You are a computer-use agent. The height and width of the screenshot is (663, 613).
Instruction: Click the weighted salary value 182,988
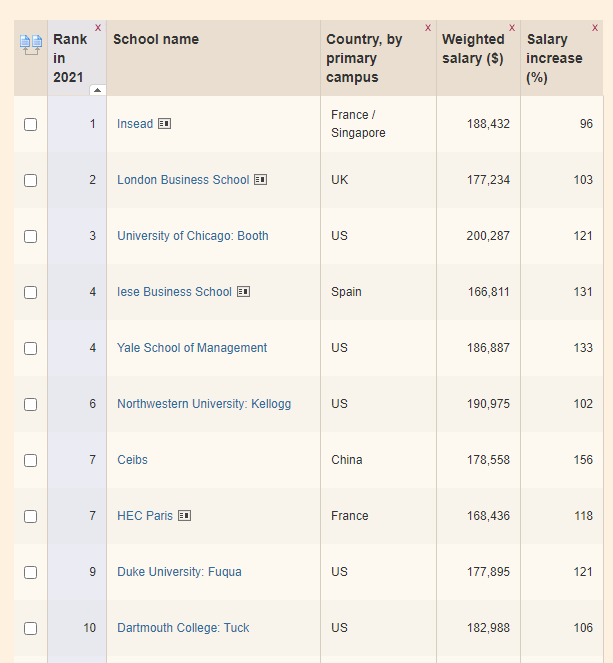488,628
